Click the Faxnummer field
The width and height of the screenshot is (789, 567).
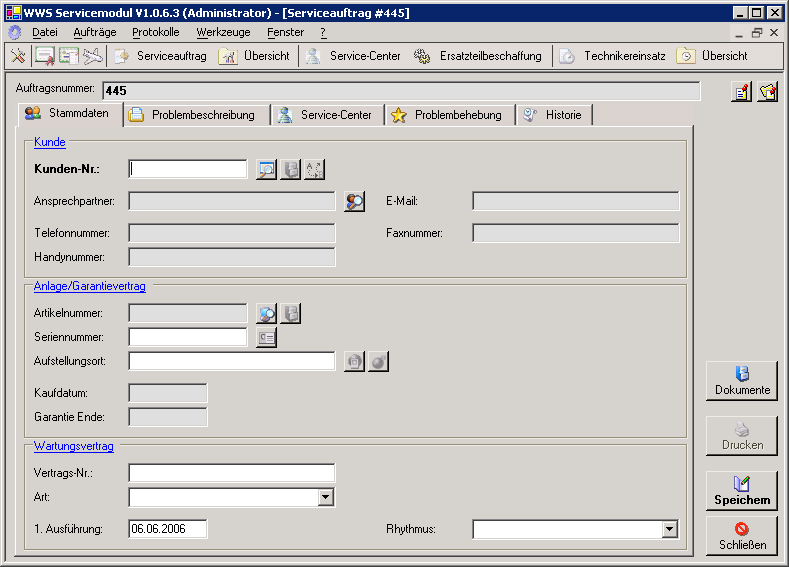[x=576, y=233]
